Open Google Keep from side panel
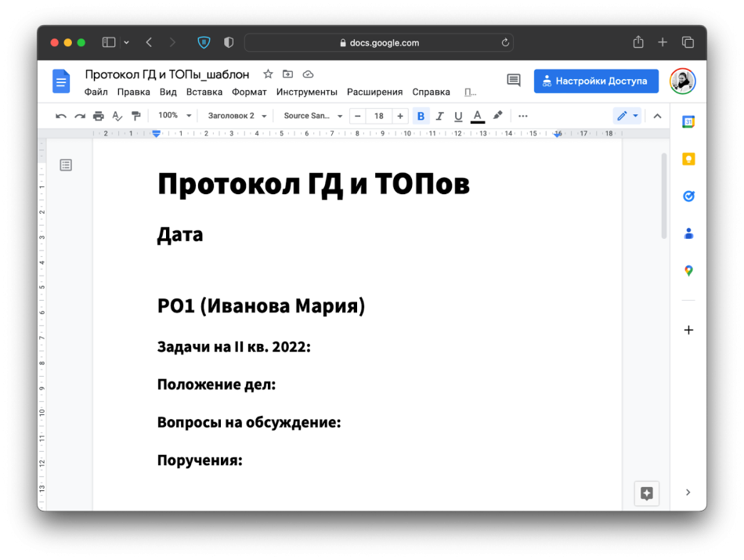 pos(688,159)
